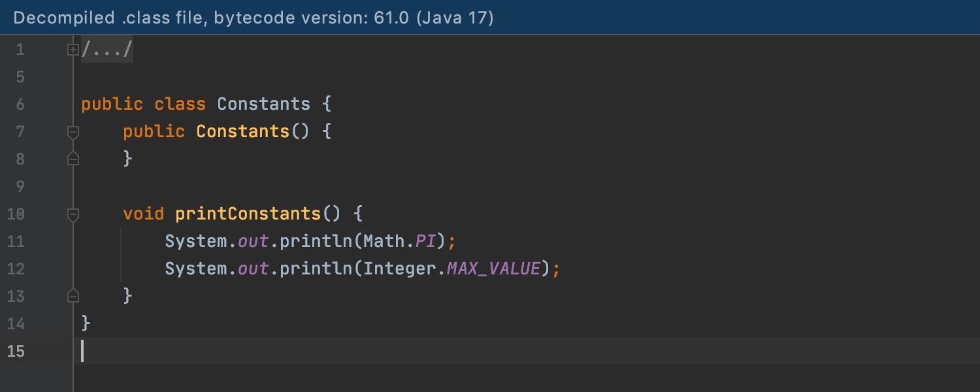Click the 'out' field on line 12

click(253, 269)
